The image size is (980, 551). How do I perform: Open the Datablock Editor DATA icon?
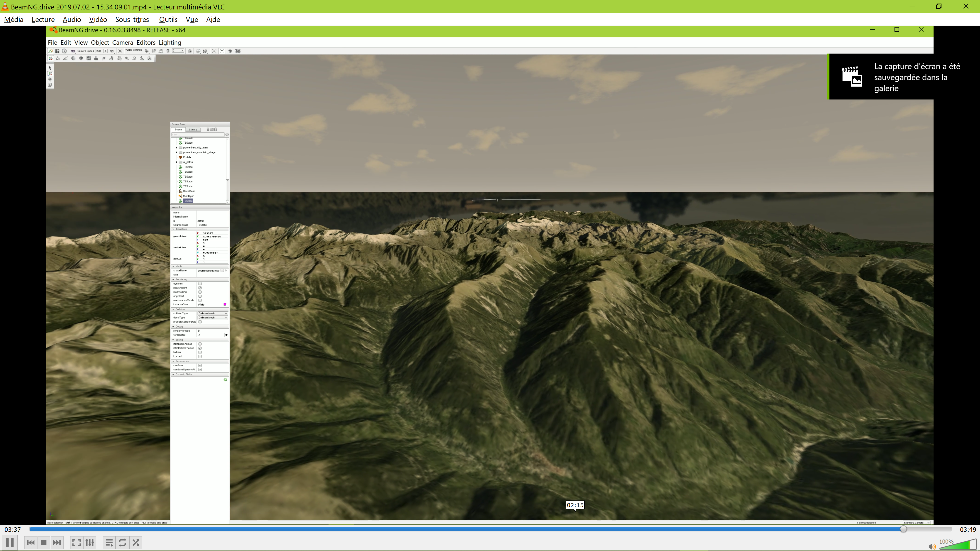89,59
